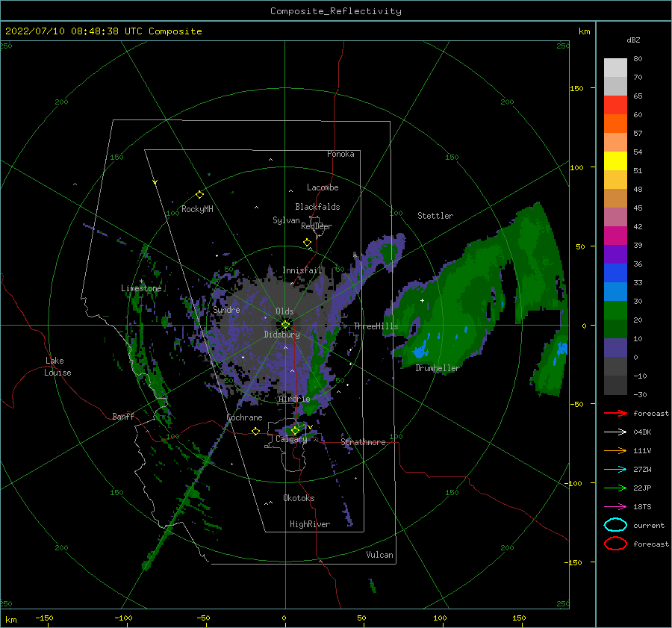The height and width of the screenshot is (628, 672).
Task: Select the HighRiver label
Action: tap(310, 524)
